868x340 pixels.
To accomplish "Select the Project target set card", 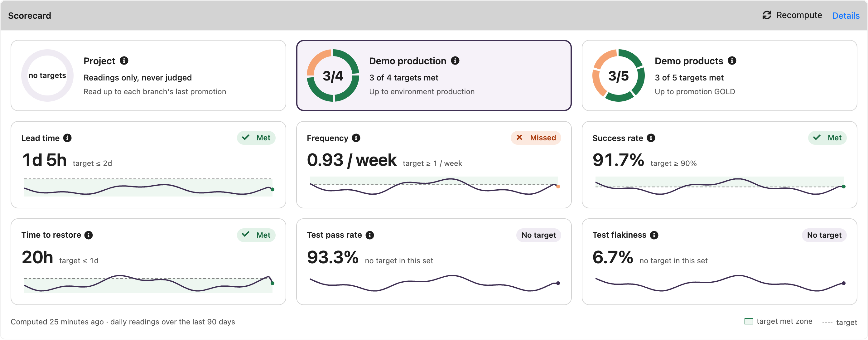I will [x=148, y=75].
